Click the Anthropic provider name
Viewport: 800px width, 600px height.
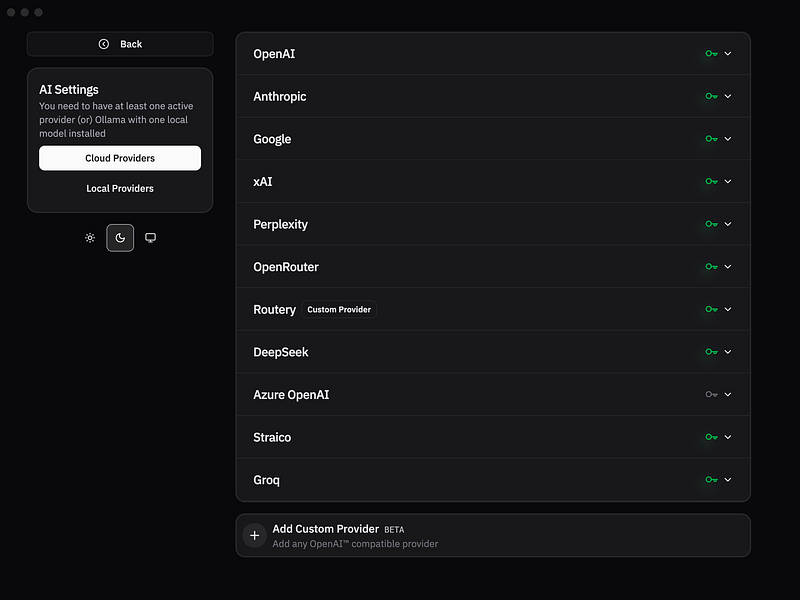(280, 96)
